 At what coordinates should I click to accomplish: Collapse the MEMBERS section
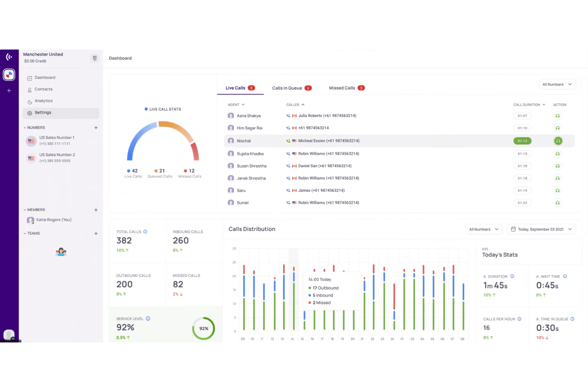pos(34,210)
